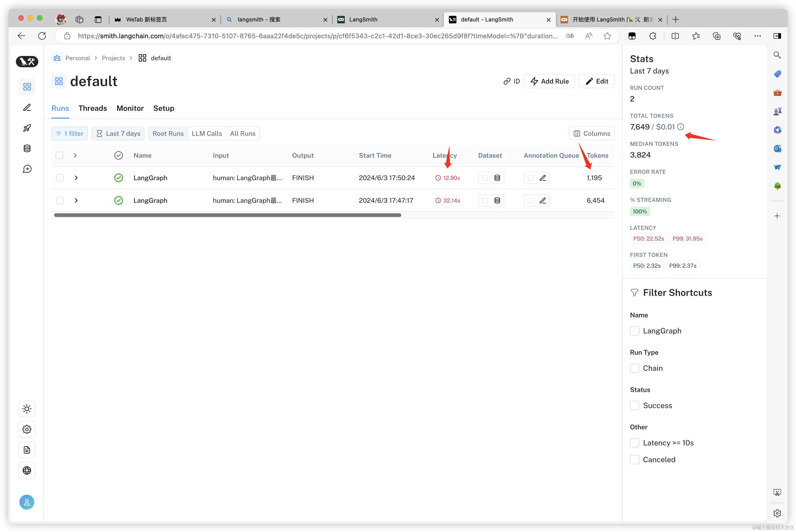Open the Last 7 days time dropdown
This screenshot has width=796, height=532.
(118, 133)
